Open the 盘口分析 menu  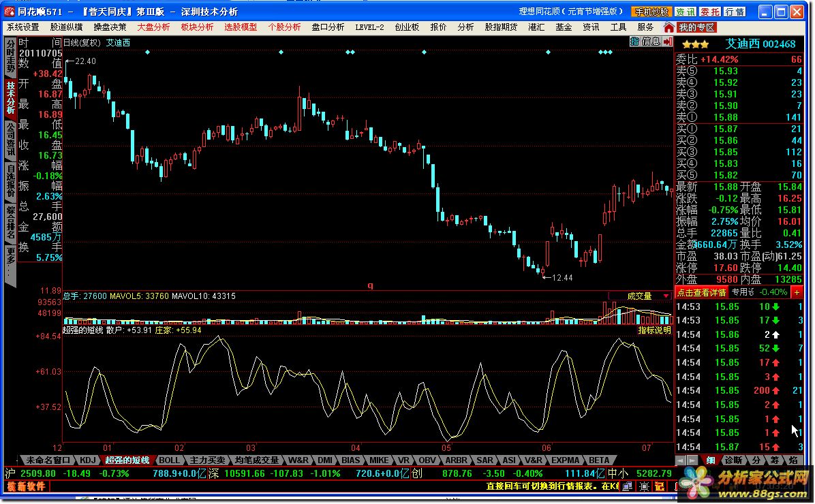[328, 27]
